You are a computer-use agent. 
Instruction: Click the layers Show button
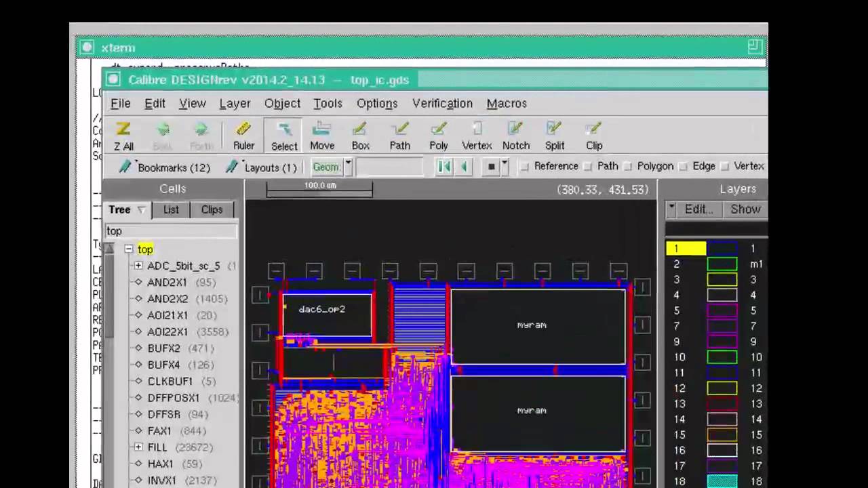point(745,209)
